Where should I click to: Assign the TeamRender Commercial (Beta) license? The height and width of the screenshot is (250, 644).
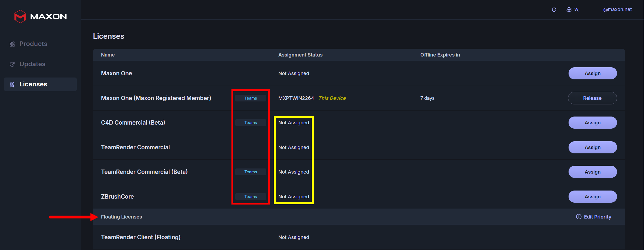tap(592, 172)
